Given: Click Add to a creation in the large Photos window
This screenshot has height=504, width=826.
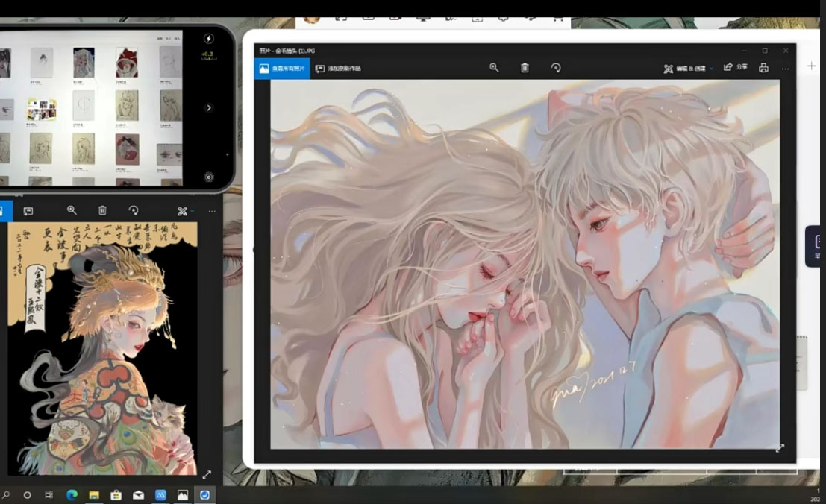Looking at the screenshot, I should [338, 69].
